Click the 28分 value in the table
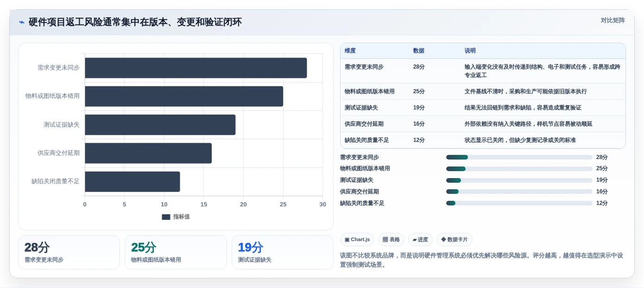 [419, 67]
